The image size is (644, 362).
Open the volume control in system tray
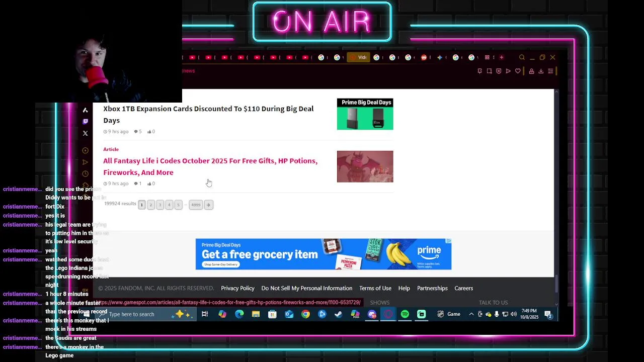513,314
